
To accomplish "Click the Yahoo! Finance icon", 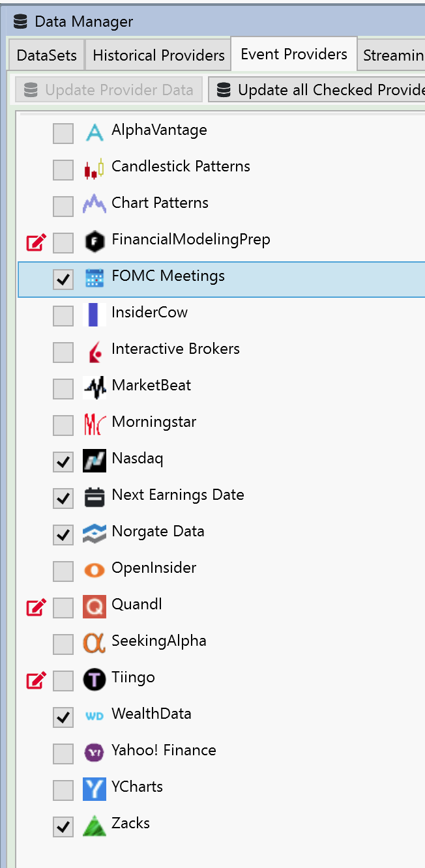I will coord(95,753).
